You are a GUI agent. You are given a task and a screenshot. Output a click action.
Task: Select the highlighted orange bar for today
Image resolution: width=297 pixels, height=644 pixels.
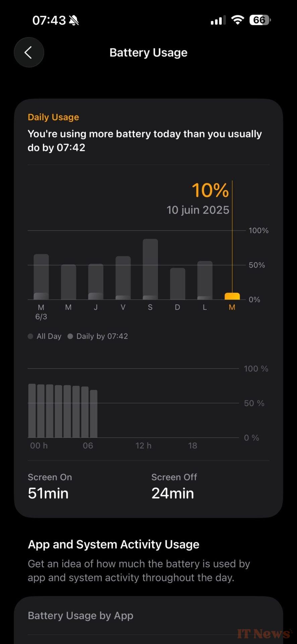point(232,296)
